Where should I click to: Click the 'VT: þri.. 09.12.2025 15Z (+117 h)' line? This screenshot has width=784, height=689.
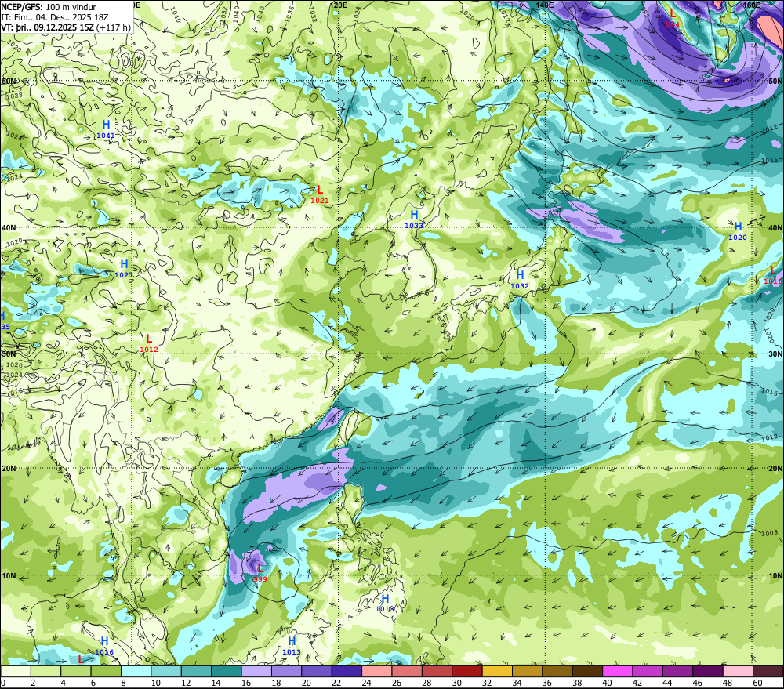(x=66, y=27)
